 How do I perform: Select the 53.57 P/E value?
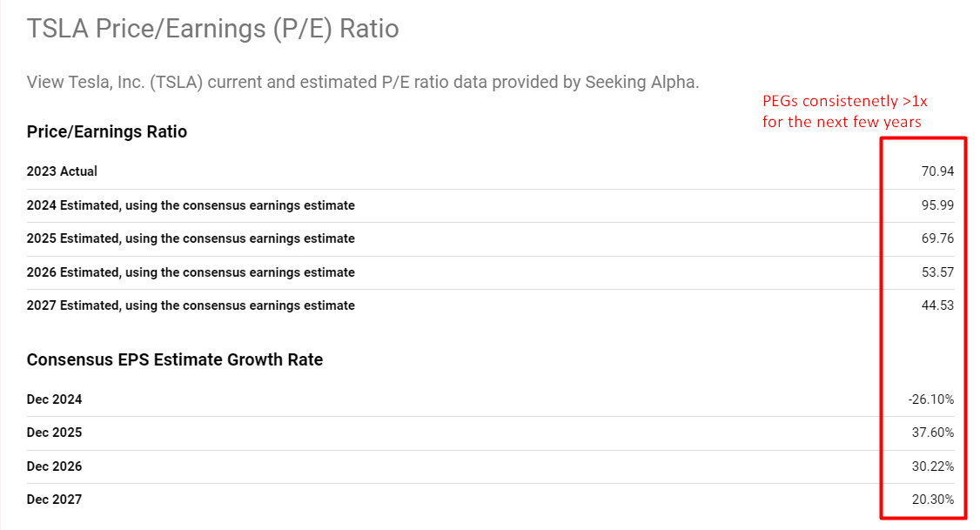click(936, 272)
